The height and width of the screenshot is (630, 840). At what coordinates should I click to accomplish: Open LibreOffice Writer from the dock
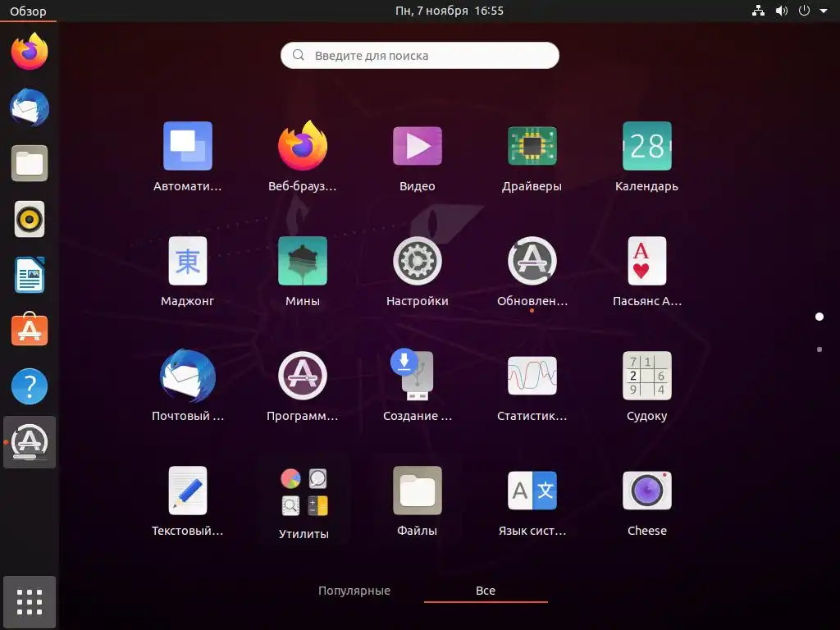pos(30,275)
